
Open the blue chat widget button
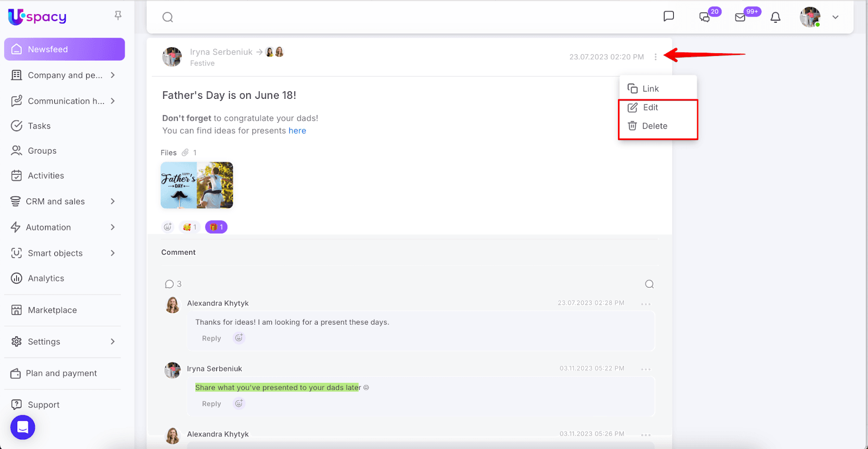coord(23,427)
